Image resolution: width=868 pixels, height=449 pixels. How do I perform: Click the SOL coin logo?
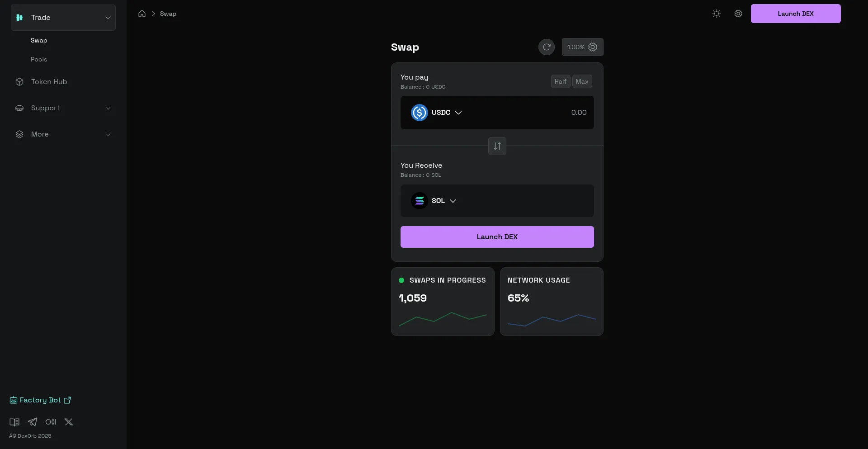pos(420,201)
